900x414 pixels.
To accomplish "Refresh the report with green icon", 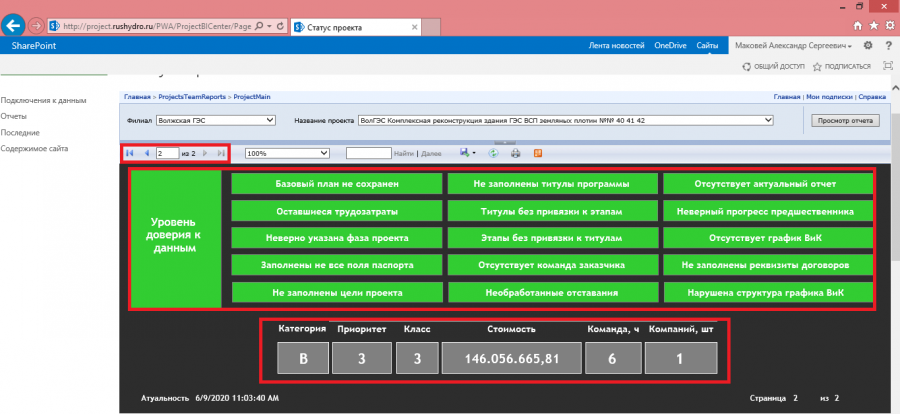I will tap(493, 153).
